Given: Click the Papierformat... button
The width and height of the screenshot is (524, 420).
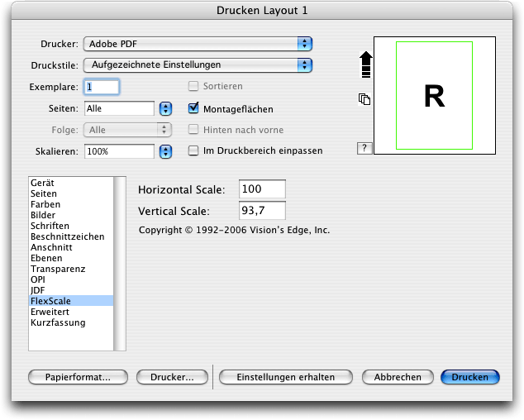Looking at the screenshot, I should click(78, 377).
